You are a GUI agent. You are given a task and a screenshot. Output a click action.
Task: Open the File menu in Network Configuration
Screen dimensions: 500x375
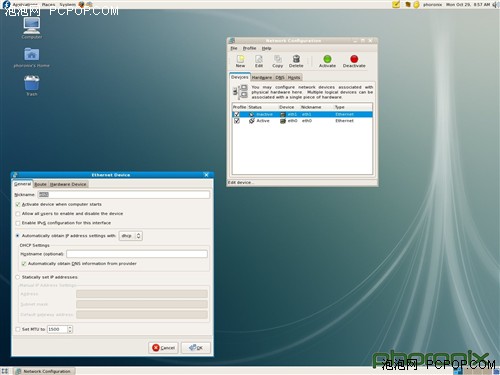point(234,48)
